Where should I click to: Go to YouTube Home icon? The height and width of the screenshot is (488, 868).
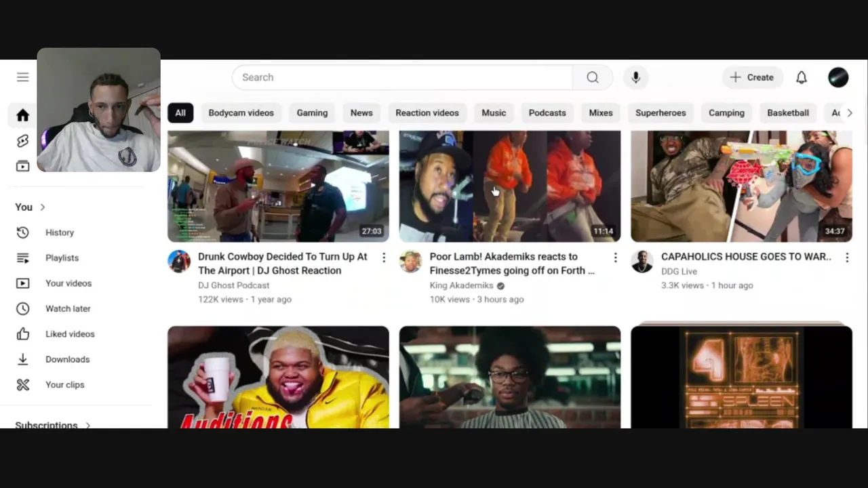click(x=22, y=116)
